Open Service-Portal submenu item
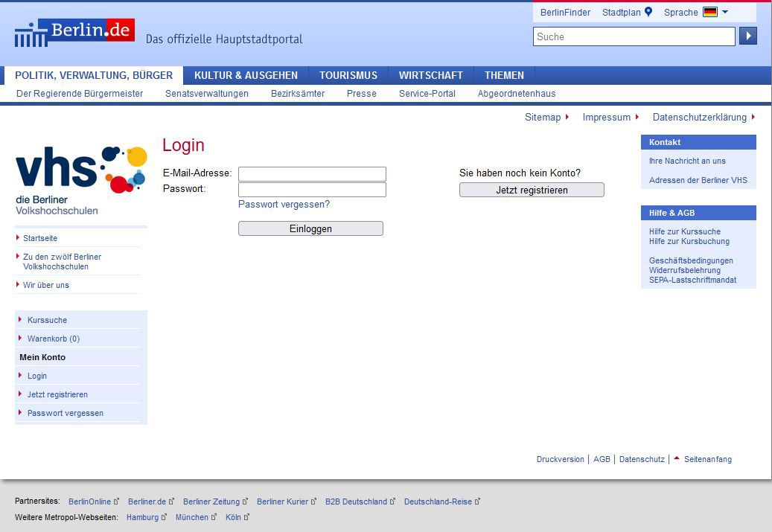This screenshot has width=772, height=532. tap(427, 94)
